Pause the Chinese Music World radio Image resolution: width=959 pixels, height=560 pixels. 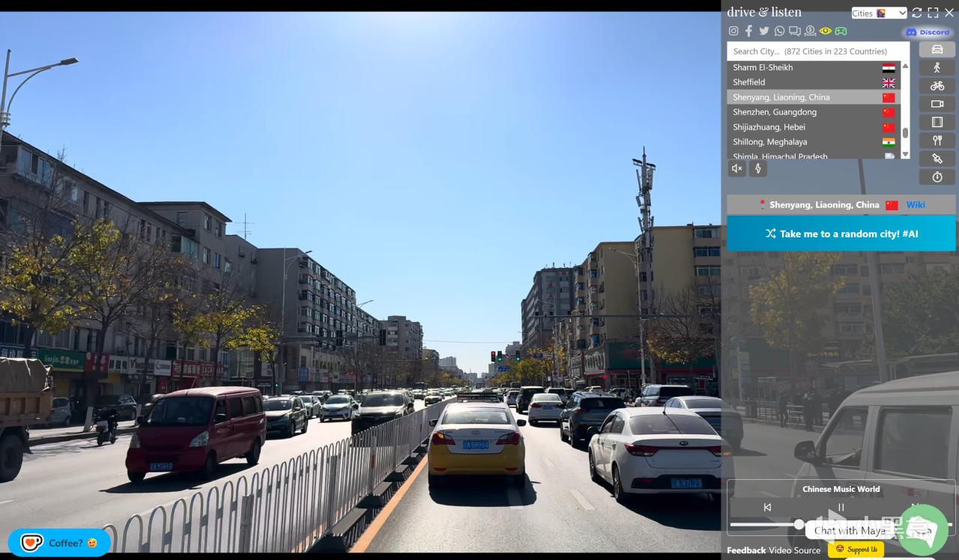(x=841, y=507)
